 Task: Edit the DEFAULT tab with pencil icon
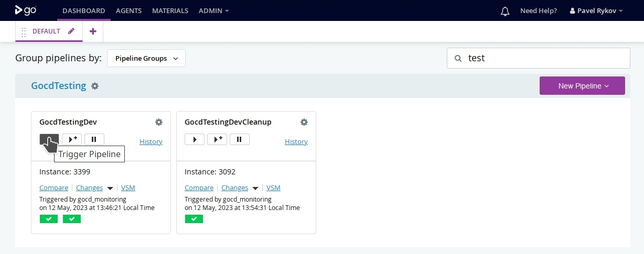[x=71, y=31]
